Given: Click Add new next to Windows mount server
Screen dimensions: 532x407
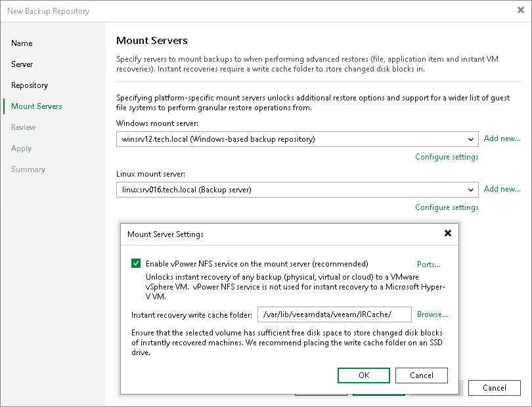Looking at the screenshot, I should pos(502,139).
